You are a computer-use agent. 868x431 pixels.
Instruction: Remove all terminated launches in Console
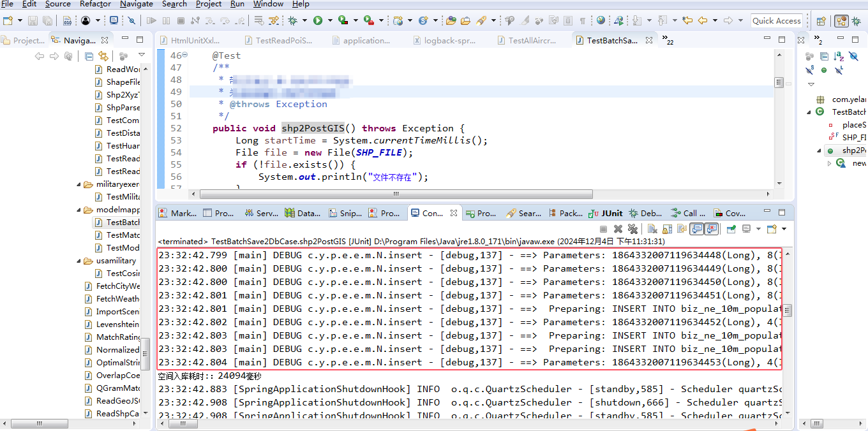coord(632,229)
